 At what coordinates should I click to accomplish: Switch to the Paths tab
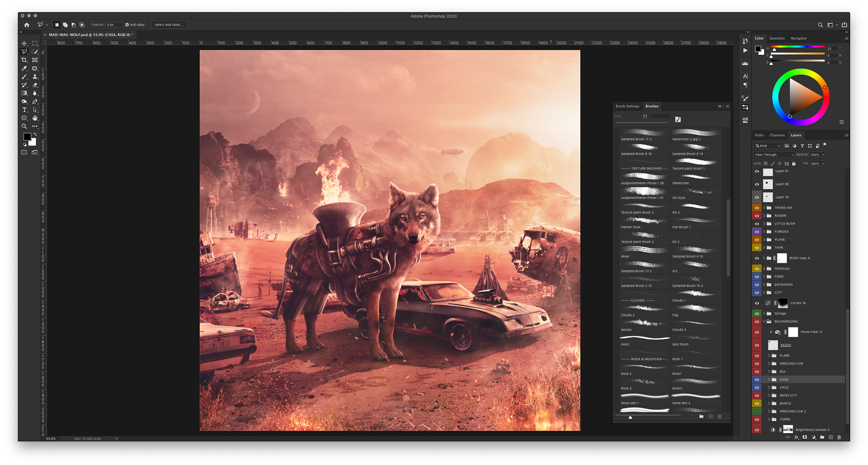click(759, 135)
